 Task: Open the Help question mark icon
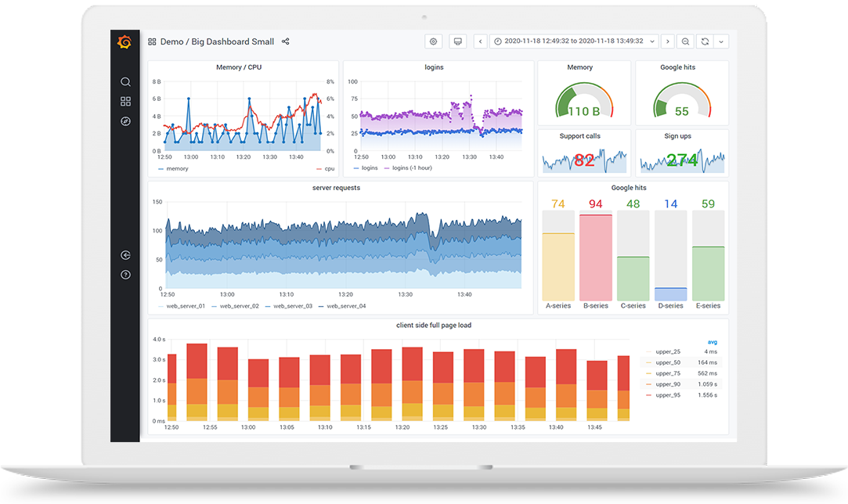pos(125,275)
